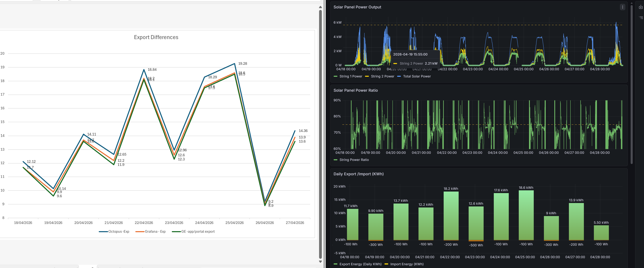Click the spreadsheet scroll down arrow
The width and height of the screenshot is (644, 268).
tap(320, 261)
